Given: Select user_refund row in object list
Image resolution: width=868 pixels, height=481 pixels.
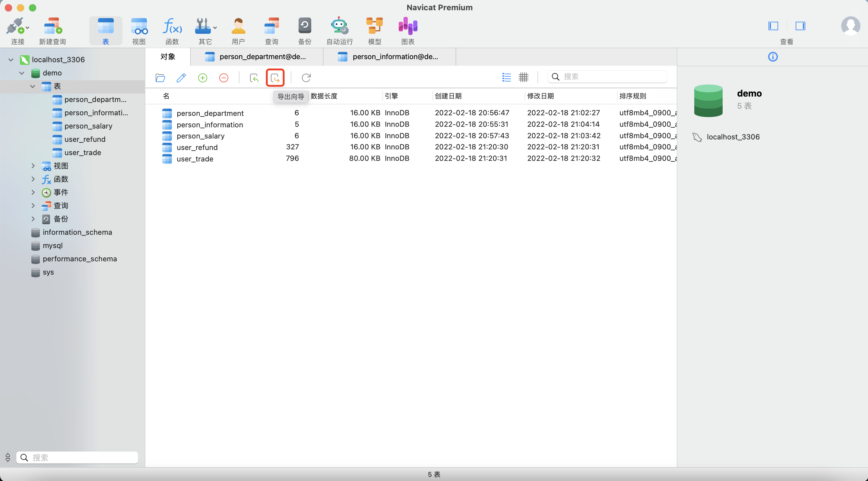Looking at the screenshot, I should (411, 147).
